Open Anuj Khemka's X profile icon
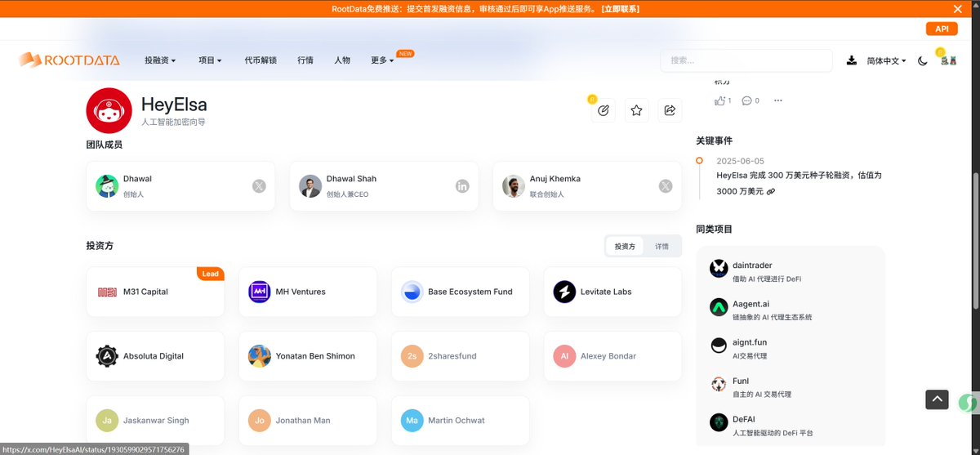 [666, 186]
